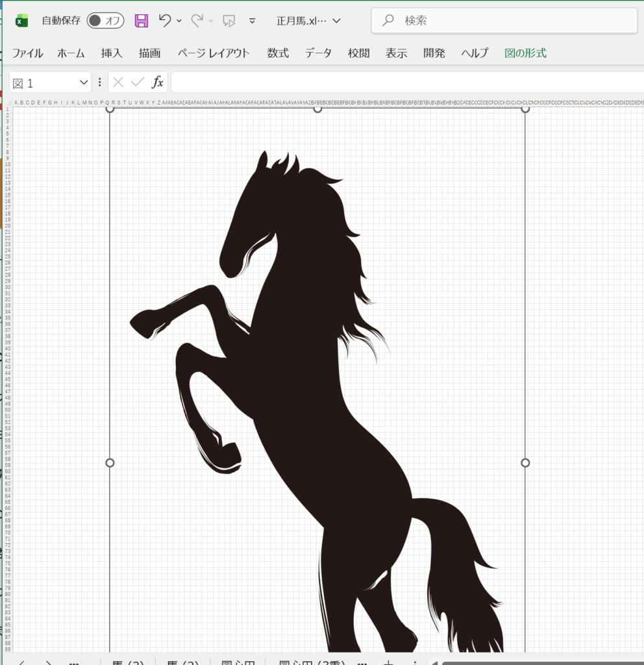
Task: Click the formula bar enter checkmark icon
Action: (137, 82)
